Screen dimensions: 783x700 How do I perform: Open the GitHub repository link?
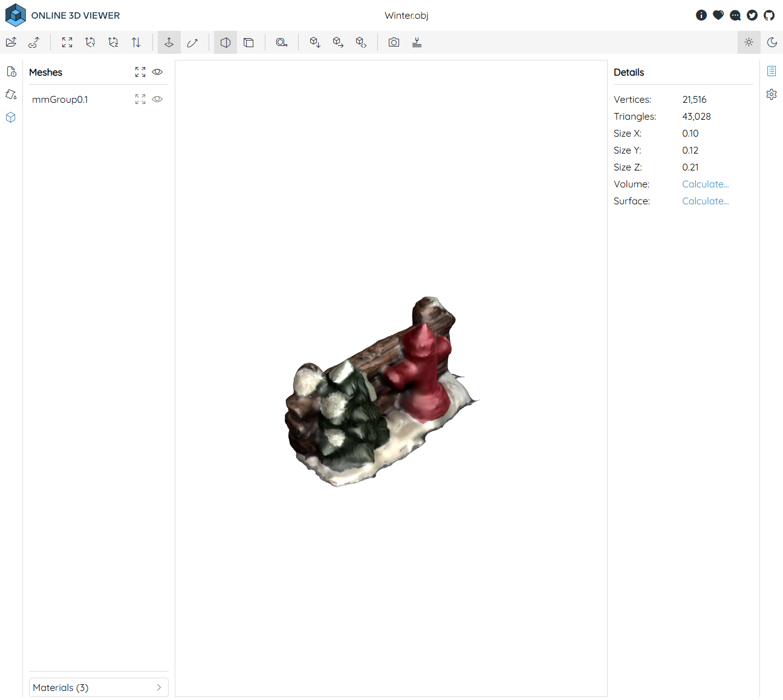[769, 15]
